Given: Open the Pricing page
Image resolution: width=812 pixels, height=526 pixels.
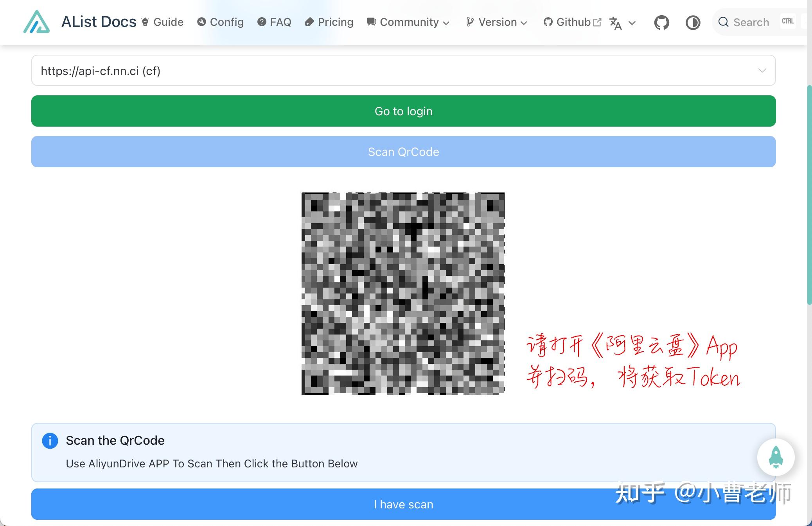Looking at the screenshot, I should 329,22.
